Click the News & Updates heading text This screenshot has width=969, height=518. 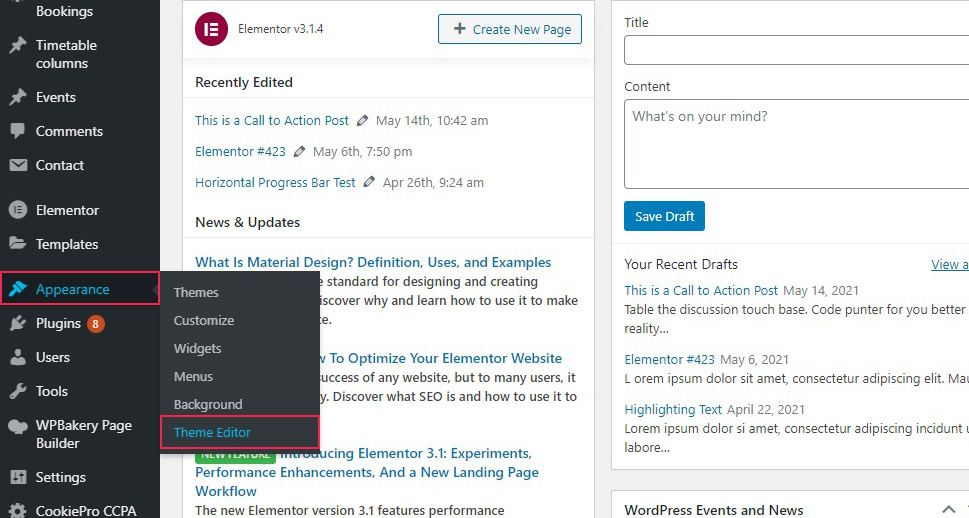pyautogui.click(x=248, y=223)
